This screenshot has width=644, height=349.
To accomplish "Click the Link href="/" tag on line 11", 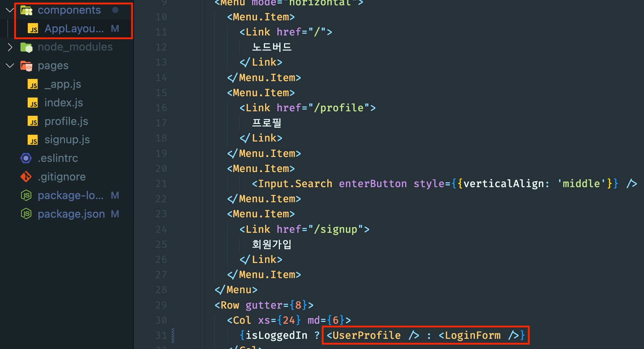I will (x=286, y=32).
